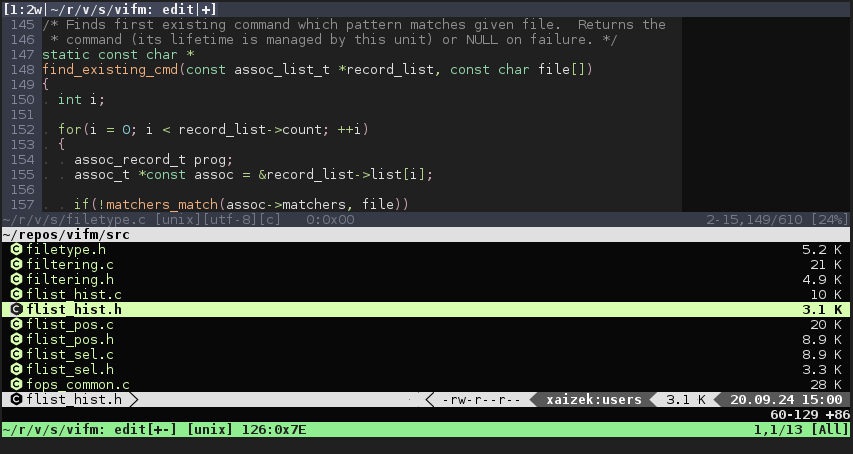
Task: Click the 2-15,149/610 [24%] position indicator
Action: (777, 220)
